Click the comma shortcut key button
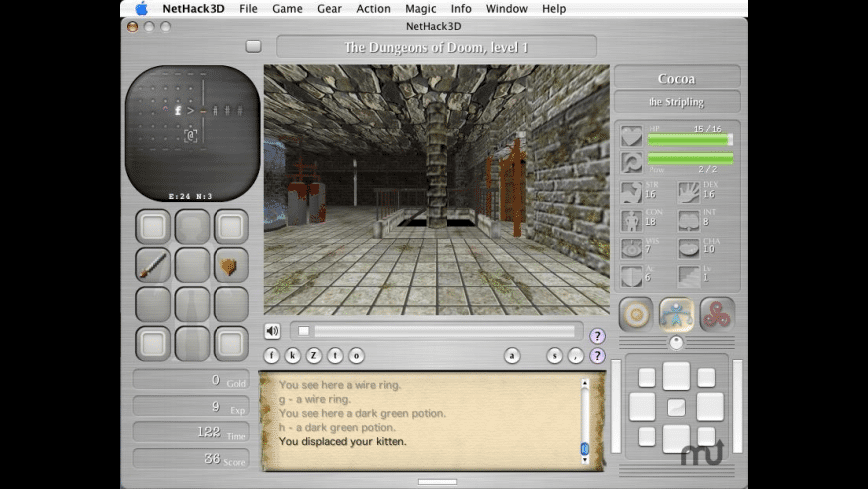The width and height of the screenshot is (868, 489). pos(576,355)
